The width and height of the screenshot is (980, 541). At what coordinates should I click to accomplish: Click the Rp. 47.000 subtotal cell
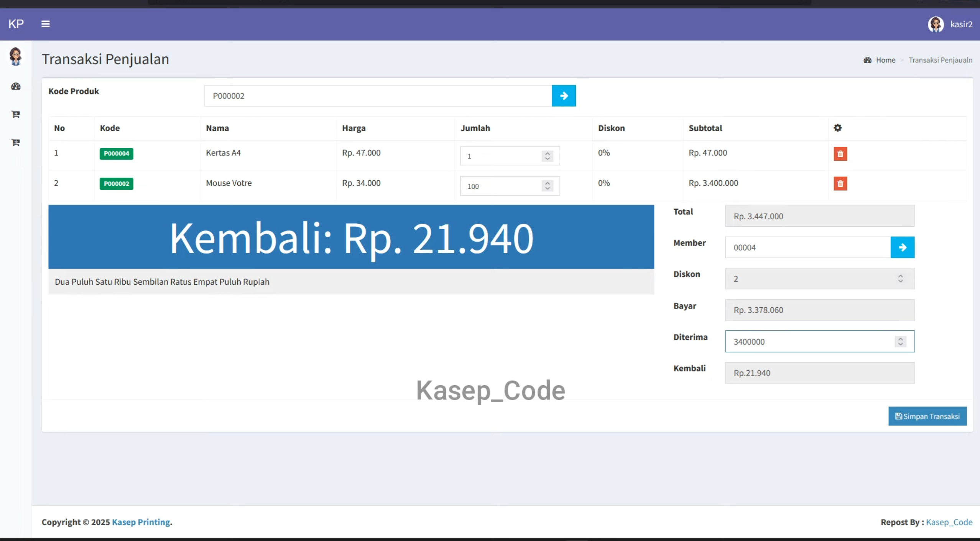coord(707,153)
